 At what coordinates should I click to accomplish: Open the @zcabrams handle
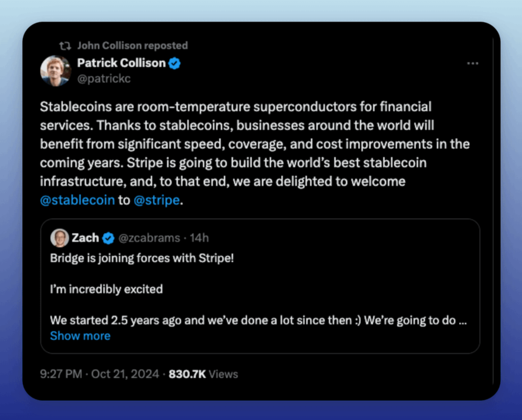point(149,238)
